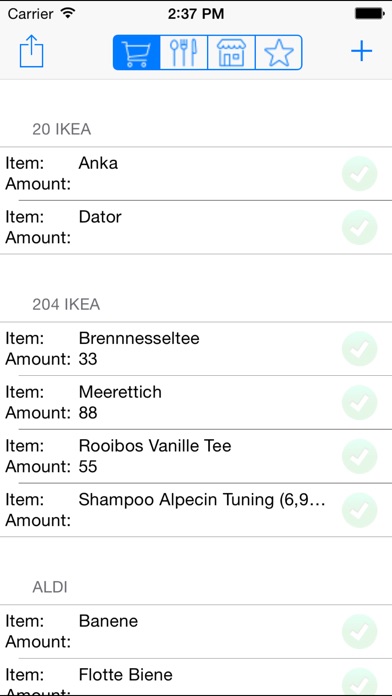The width and height of the screenshot is (392, 696).
Task: Open the Shampoo Alpecin Tuning entry
Action: click(196, 510)
